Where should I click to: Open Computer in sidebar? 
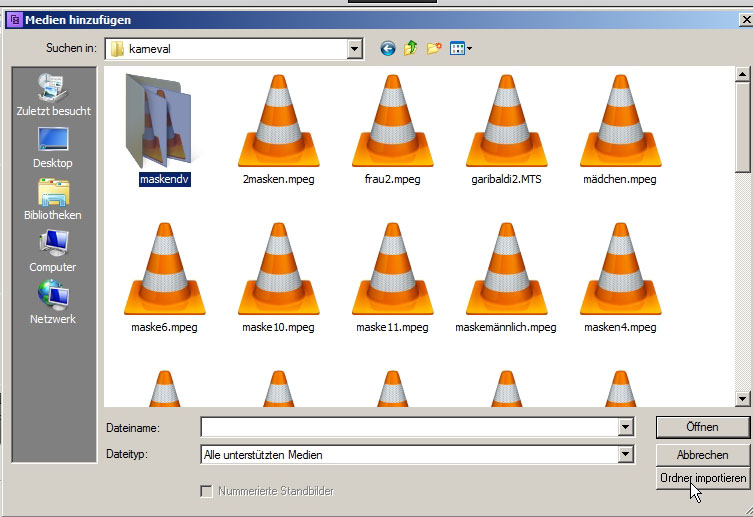click(x=53, y=252)
